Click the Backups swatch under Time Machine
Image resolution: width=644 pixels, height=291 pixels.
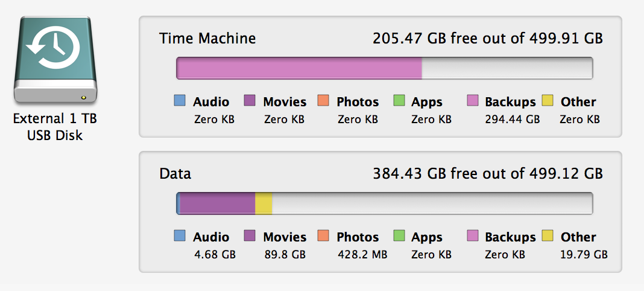473,101
